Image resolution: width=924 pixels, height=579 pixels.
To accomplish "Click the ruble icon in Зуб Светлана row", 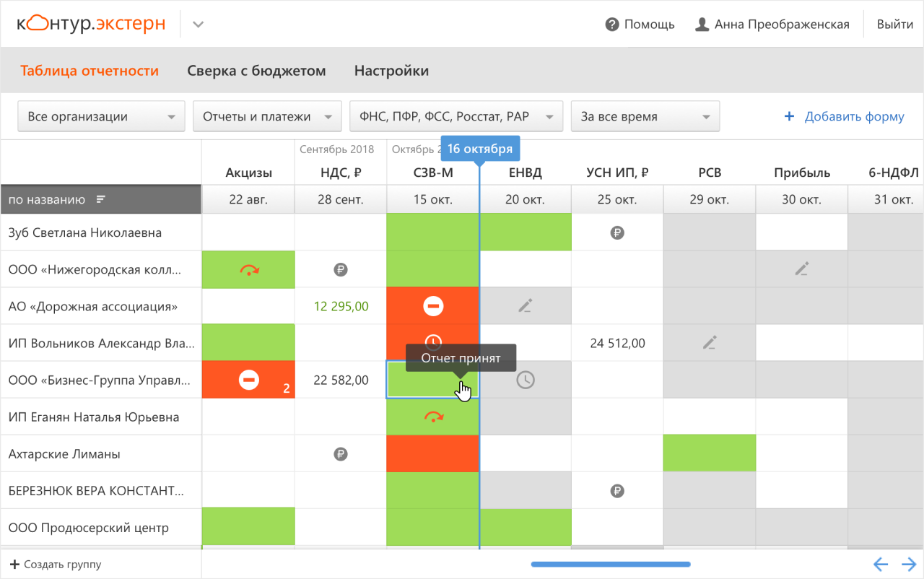I will 616,232.
